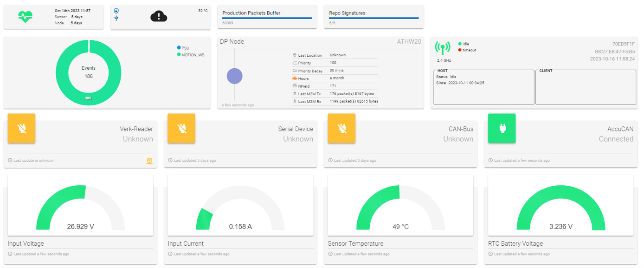Click the purple DP Node timeline circle
Viewport: 644px width, 268px height.
[x=234, y=76]
